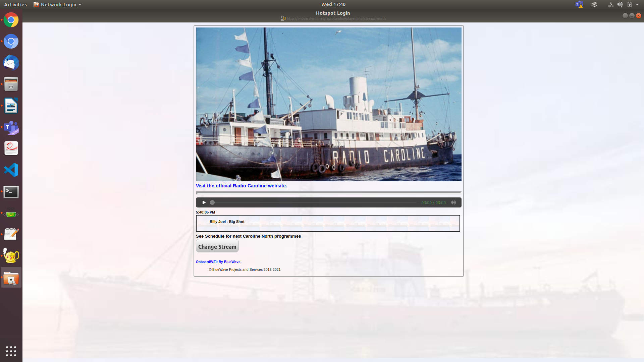
Task: Open the Bluetooth indicator in the top panel
Action: coord(594,4)
